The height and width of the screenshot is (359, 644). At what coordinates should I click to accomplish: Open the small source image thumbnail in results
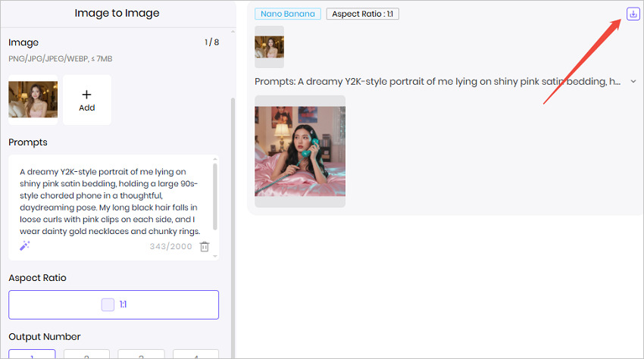[269, 47]
